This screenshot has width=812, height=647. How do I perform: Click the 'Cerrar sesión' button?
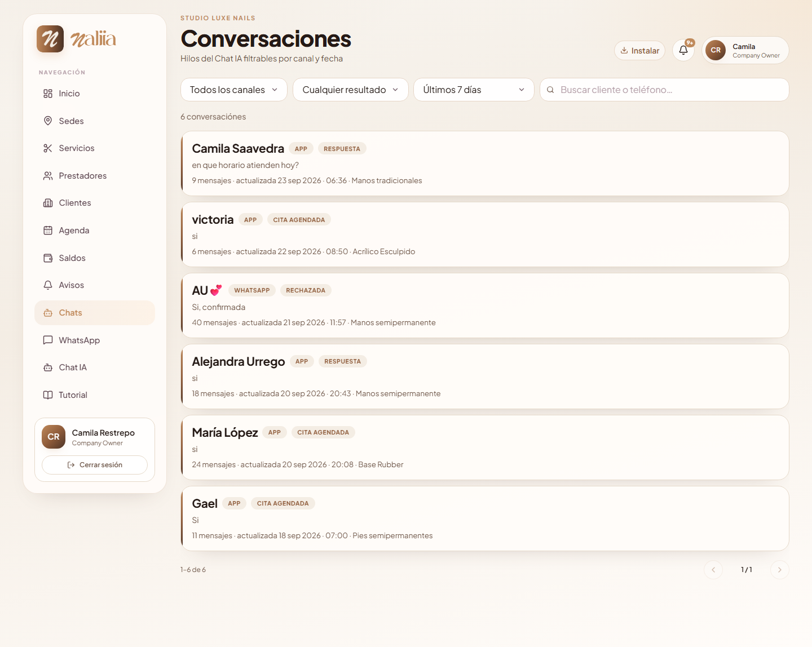point(95,465)
